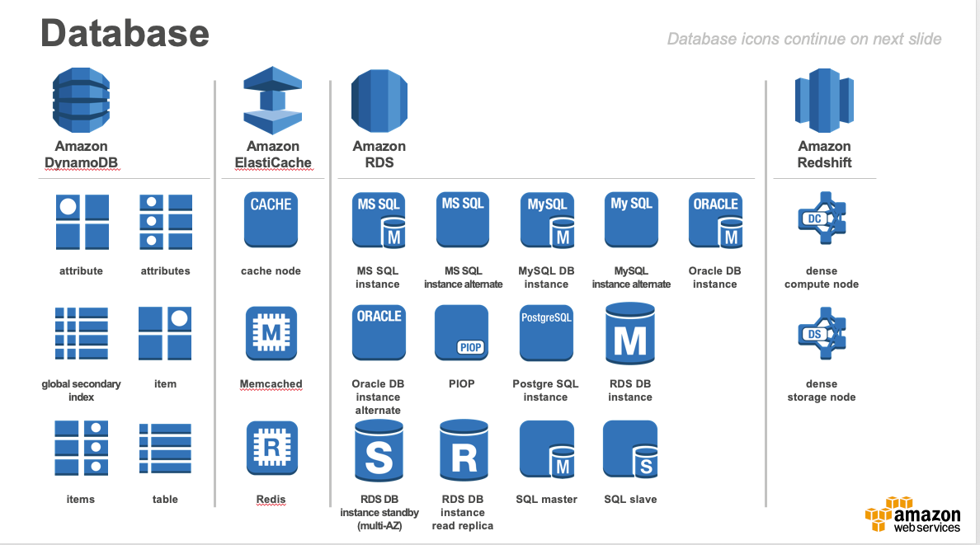Click the global secondary index icon
Viewport: 980px width, 545px height.
point(81,333)
